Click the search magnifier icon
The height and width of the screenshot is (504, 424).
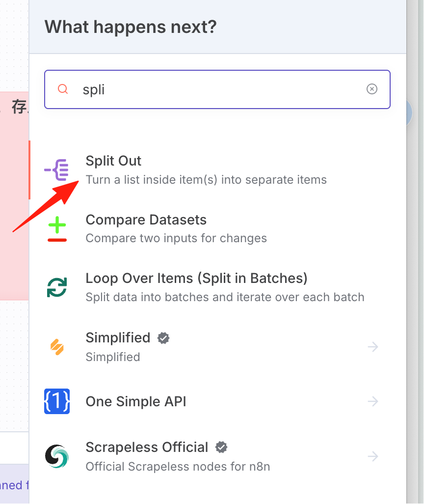[63, 89]
